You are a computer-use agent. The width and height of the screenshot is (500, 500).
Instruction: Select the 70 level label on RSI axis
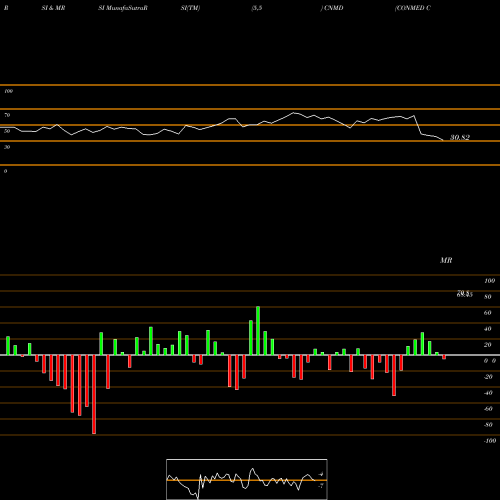coord(7,115)
